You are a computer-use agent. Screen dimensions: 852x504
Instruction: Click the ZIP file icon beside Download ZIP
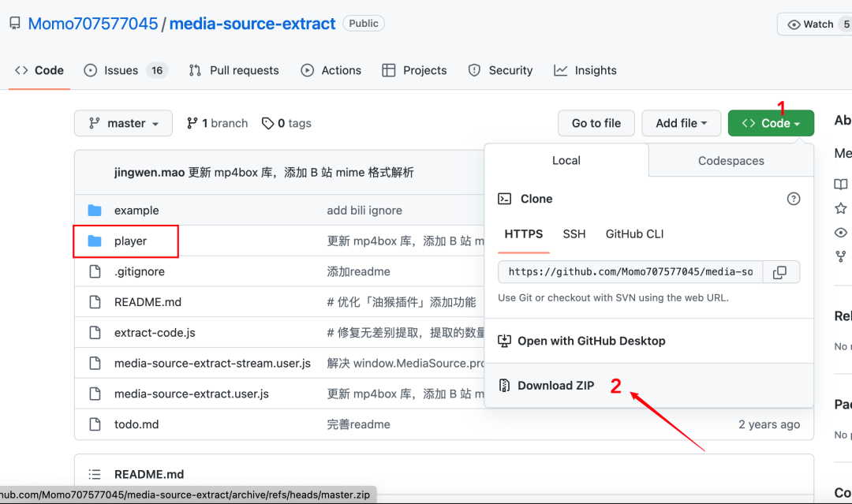coord(504,386)
